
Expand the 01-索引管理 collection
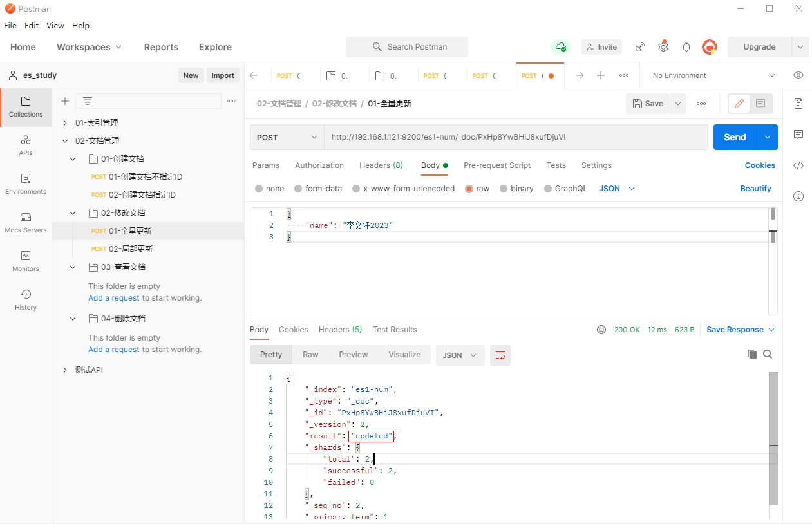tap(65, 123)
